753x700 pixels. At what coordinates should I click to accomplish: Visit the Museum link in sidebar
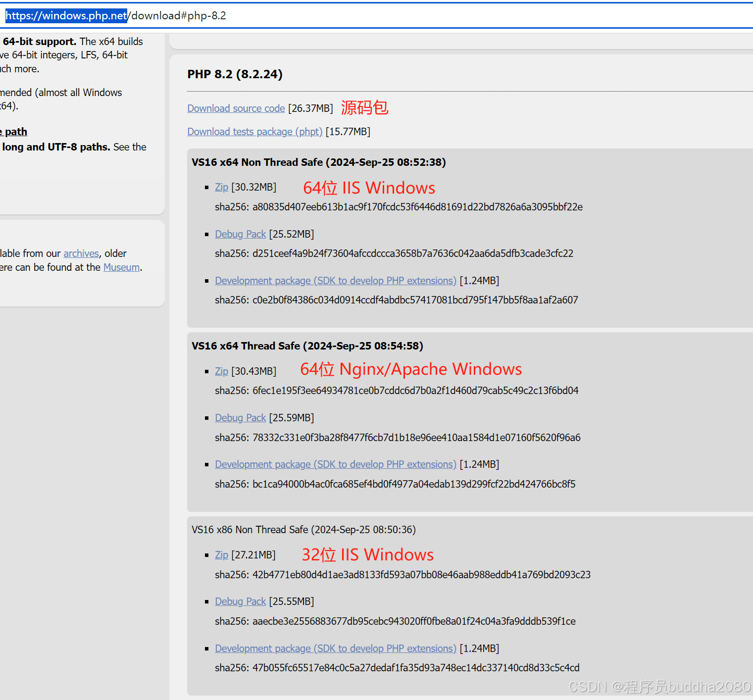click(121, 267)
